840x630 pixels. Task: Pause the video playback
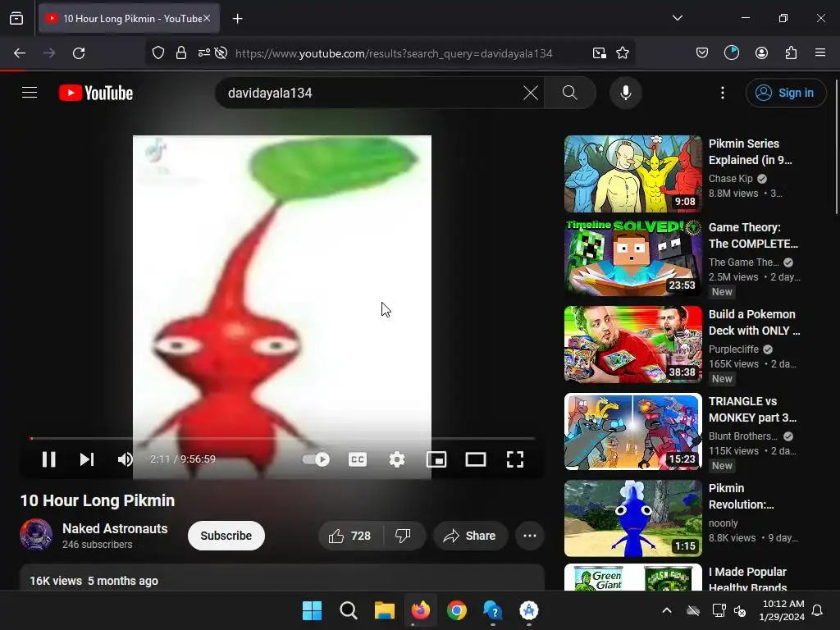tap(48, 459)
